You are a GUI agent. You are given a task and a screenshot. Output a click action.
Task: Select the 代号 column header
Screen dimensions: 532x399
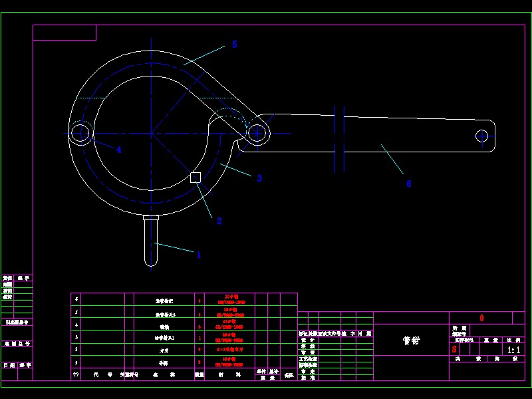103,374
